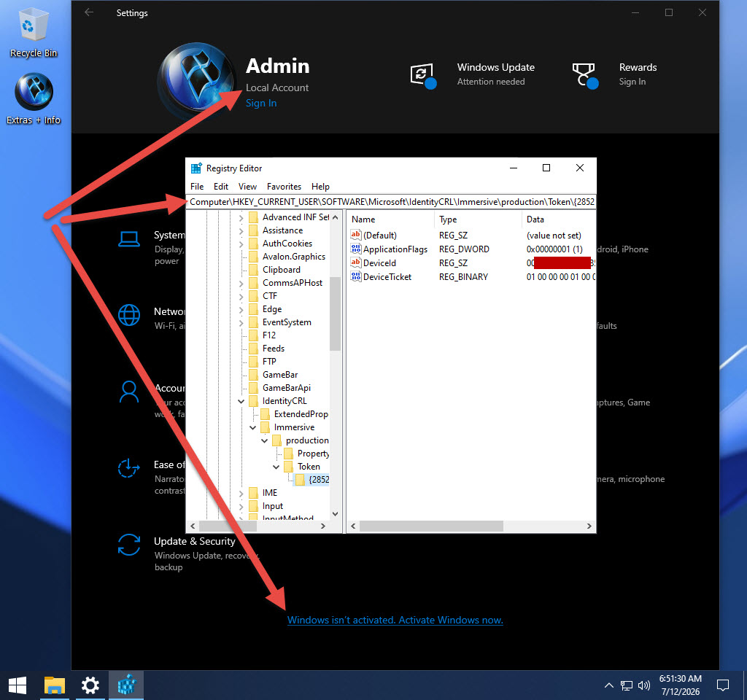Click the Admin profile picture in Settings

click(x=196, y=79)
